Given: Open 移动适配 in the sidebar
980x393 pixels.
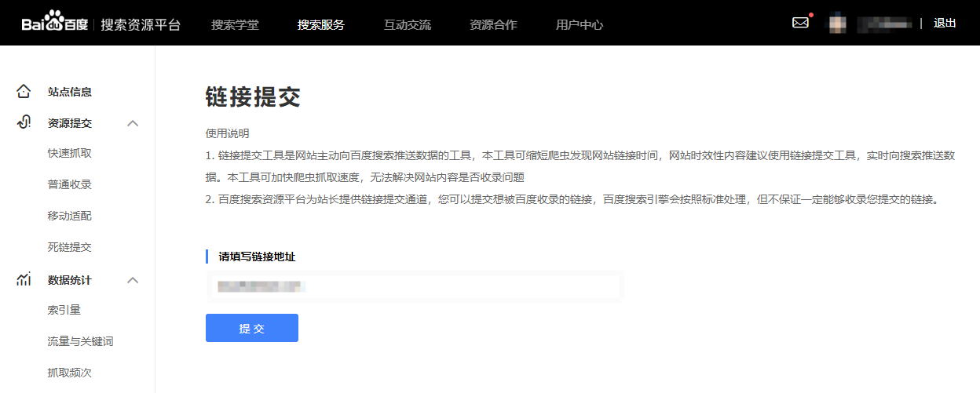Looking at the screenshot, I should click(70, 216).
